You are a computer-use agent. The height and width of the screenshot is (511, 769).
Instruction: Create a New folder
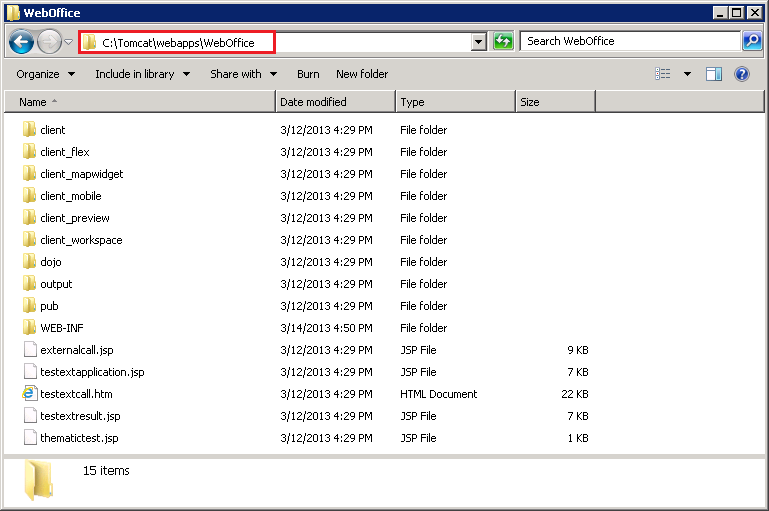(362, 74)
